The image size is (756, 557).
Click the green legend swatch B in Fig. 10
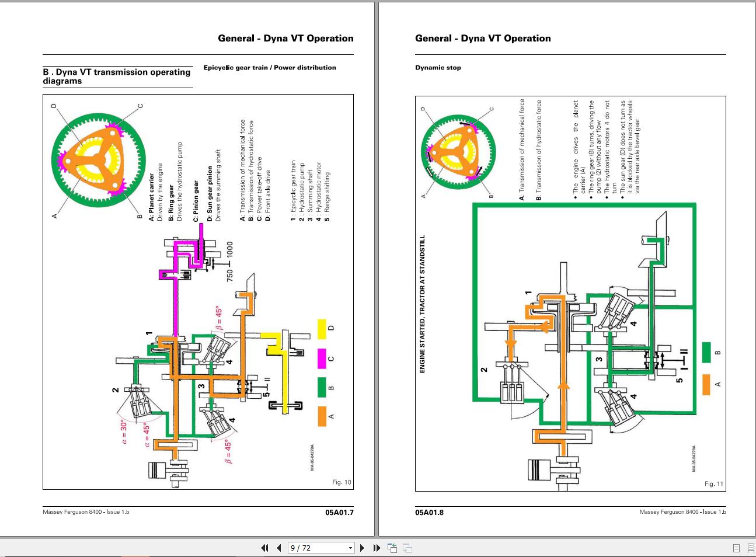[322, 388]
